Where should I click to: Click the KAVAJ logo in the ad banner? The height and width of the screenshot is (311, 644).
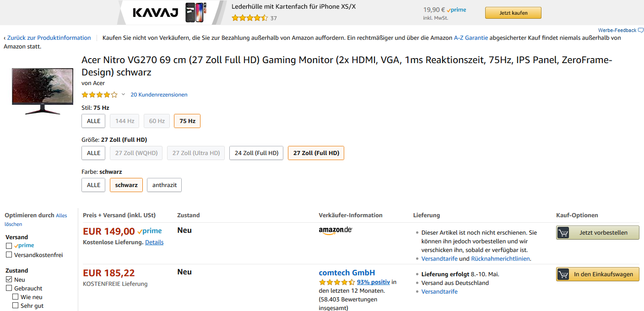(x=155, y=12)
